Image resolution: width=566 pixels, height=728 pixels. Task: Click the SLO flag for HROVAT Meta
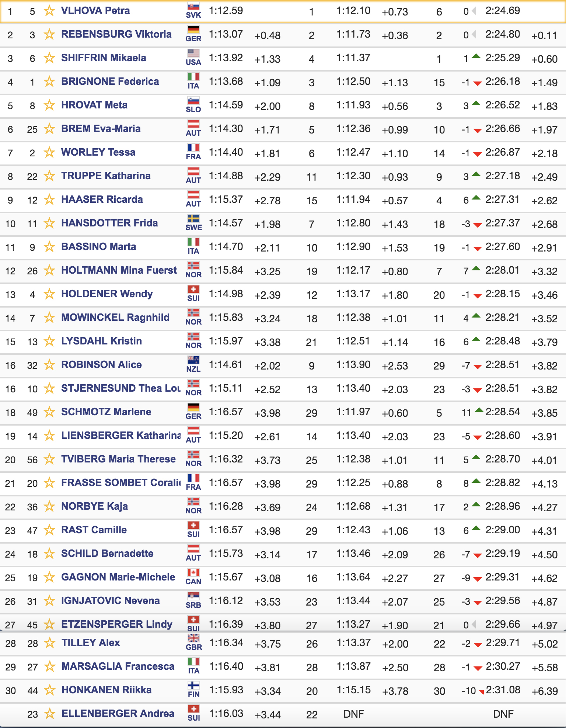tap(193, 100)
